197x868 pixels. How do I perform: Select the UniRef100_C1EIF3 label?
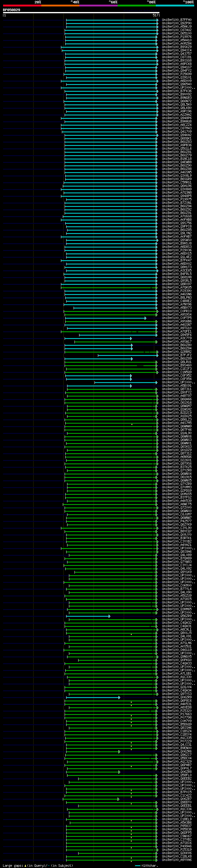tap(176, 369)
